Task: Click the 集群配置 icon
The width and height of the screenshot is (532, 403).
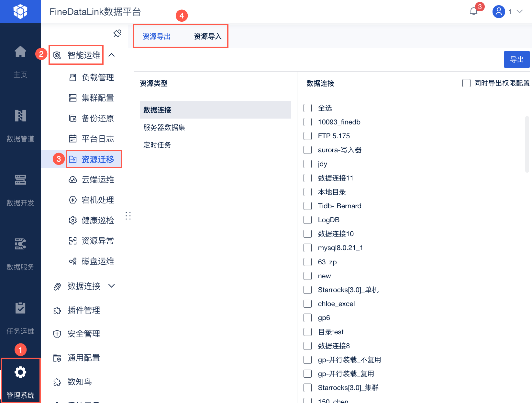Action: click(x=73, y=98)
